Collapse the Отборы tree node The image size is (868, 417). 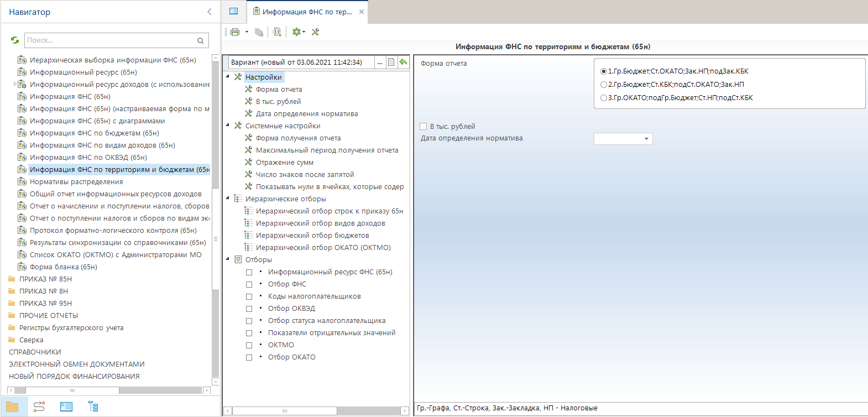tap(228, 259)
